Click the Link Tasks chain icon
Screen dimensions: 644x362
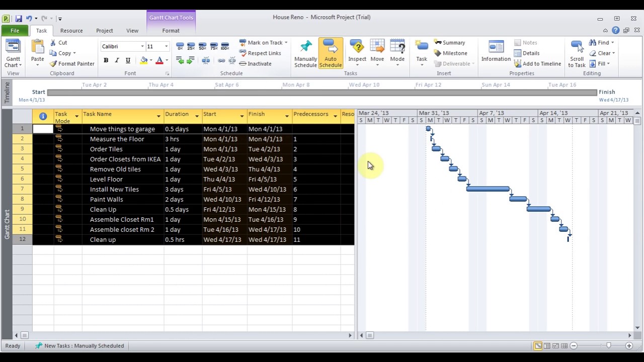(x=221, y=60)
